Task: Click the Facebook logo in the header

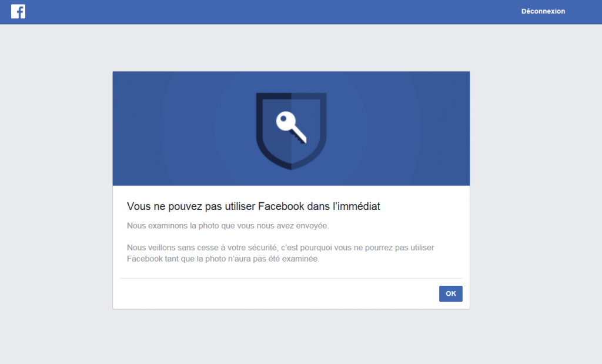Action: 18,12
